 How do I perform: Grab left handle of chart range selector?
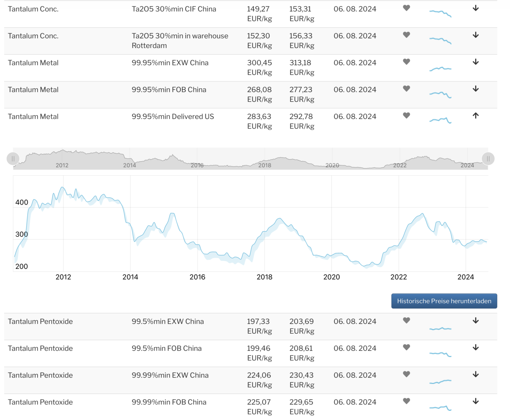[x=13, y=159]
